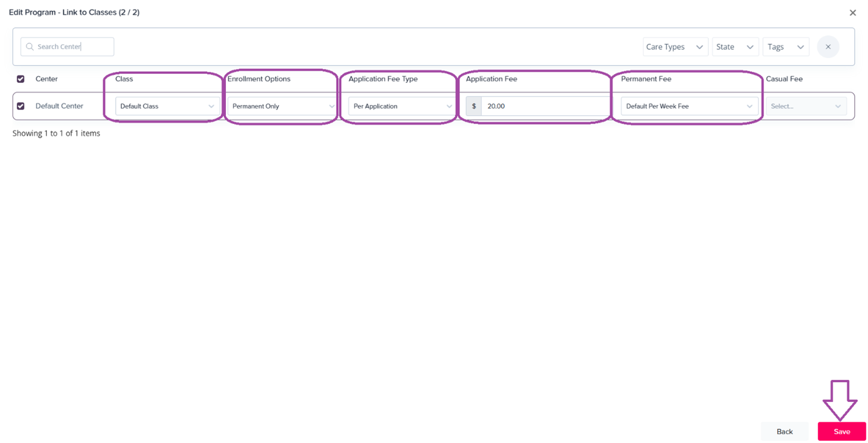This screenshot has width=868, height=443.
Task: Open the Permanent Fee dropdown
Action: pos(689,106)
